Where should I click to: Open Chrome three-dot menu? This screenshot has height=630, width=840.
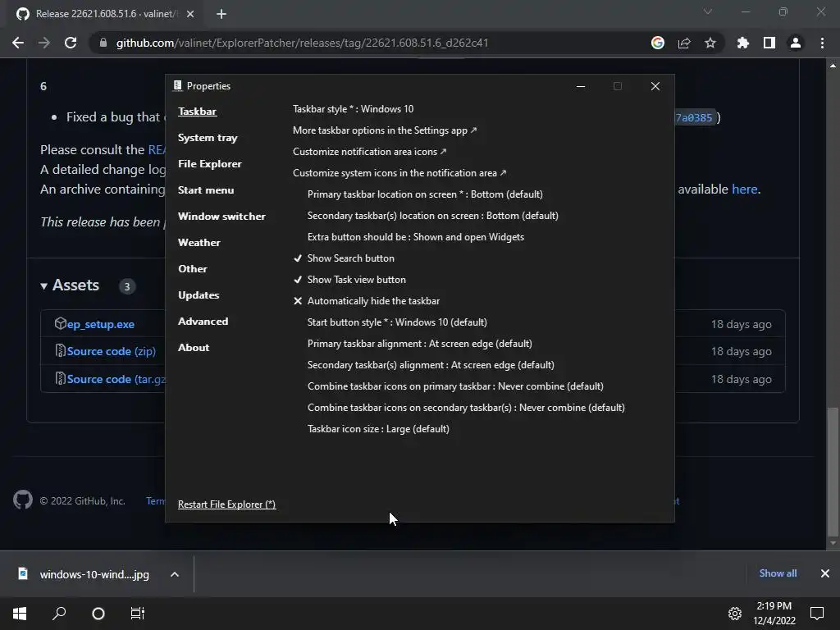(x=822, y=43)
